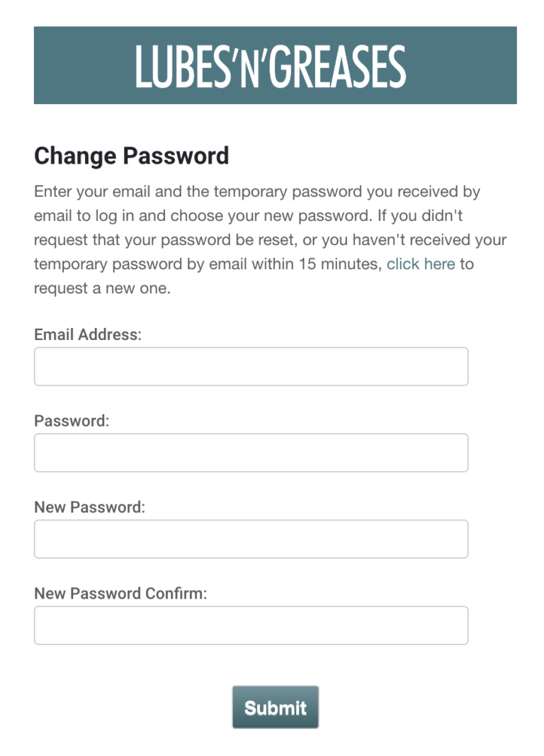This screenshot has width=544, height=756.
Task: Click the "New Password:" label text
Action: click(x=89, y=507)
